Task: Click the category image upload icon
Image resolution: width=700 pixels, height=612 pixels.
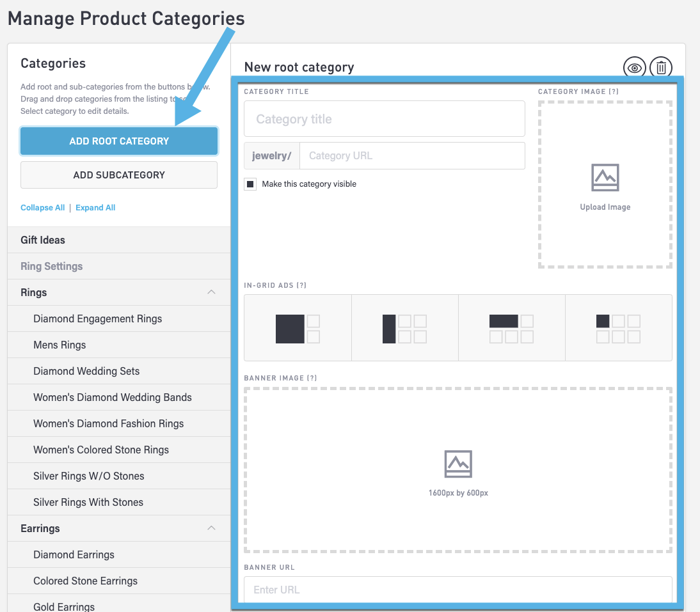Action: pos(605,178)
